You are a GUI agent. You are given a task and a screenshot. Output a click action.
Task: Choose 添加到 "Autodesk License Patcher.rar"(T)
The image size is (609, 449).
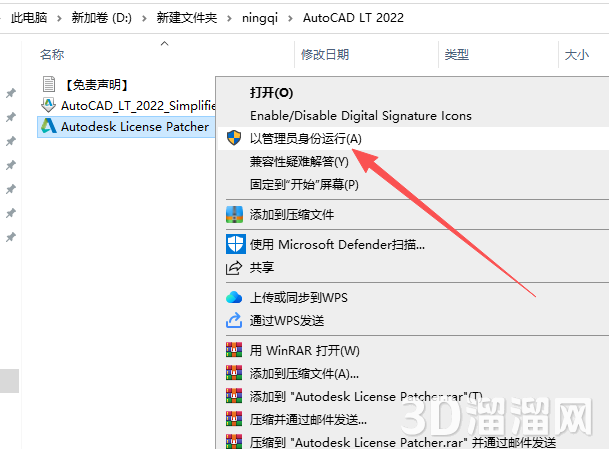366,396
